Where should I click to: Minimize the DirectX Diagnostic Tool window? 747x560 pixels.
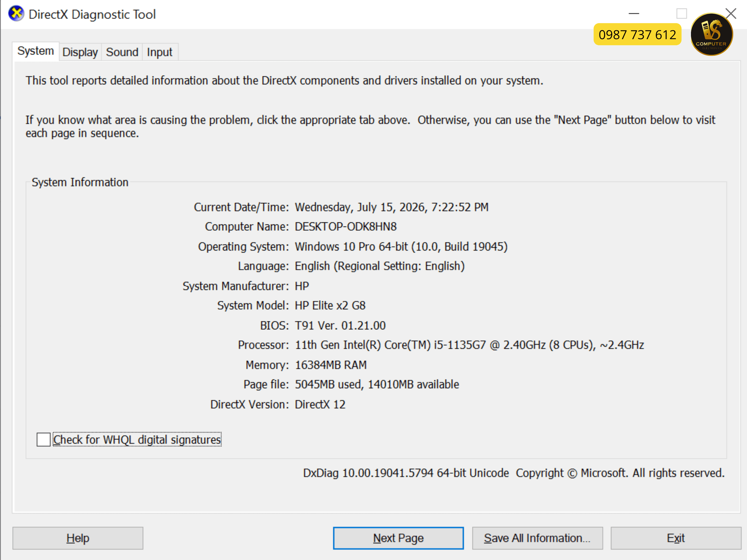click(634, 14)
